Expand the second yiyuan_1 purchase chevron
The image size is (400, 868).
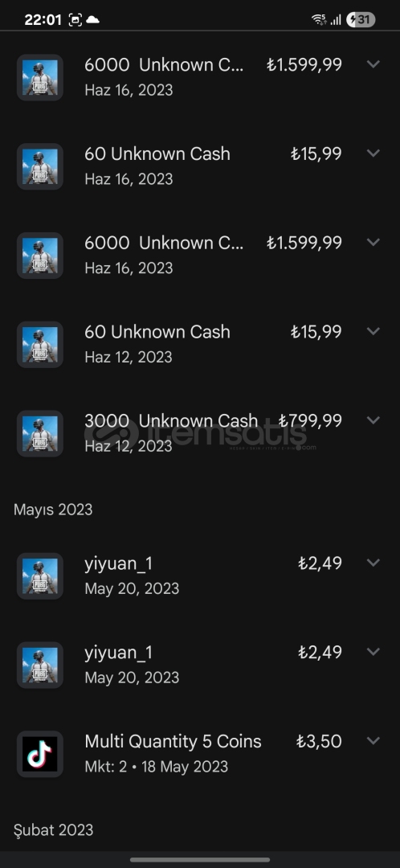373,652
